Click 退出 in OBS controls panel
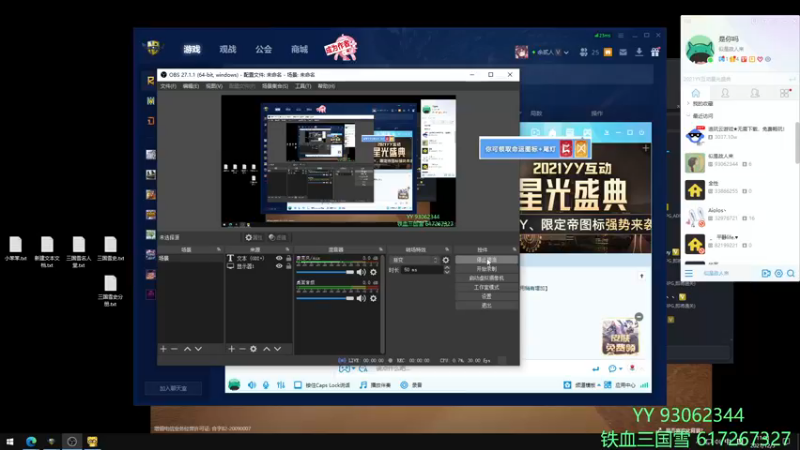This screenshot has height=450, width=800. (487, 306)
